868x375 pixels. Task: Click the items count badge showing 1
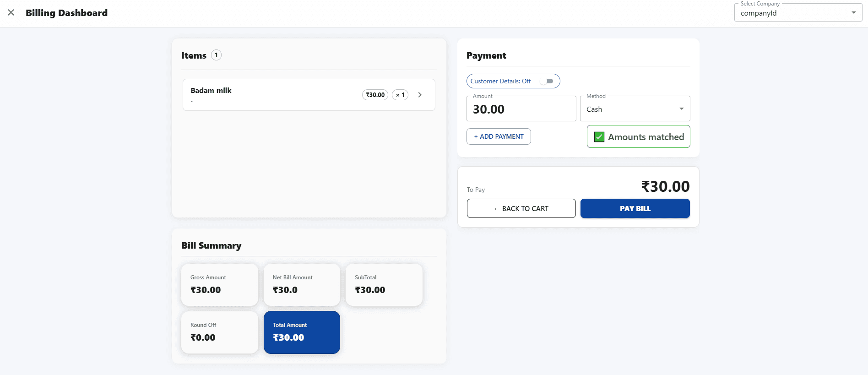(216, 54)
